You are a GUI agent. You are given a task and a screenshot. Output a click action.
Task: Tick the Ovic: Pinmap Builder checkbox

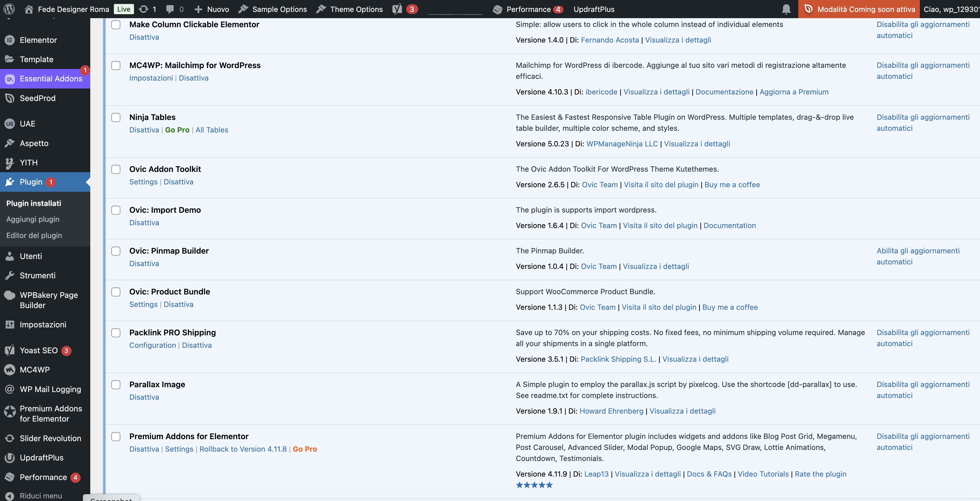tap(116, 251)
